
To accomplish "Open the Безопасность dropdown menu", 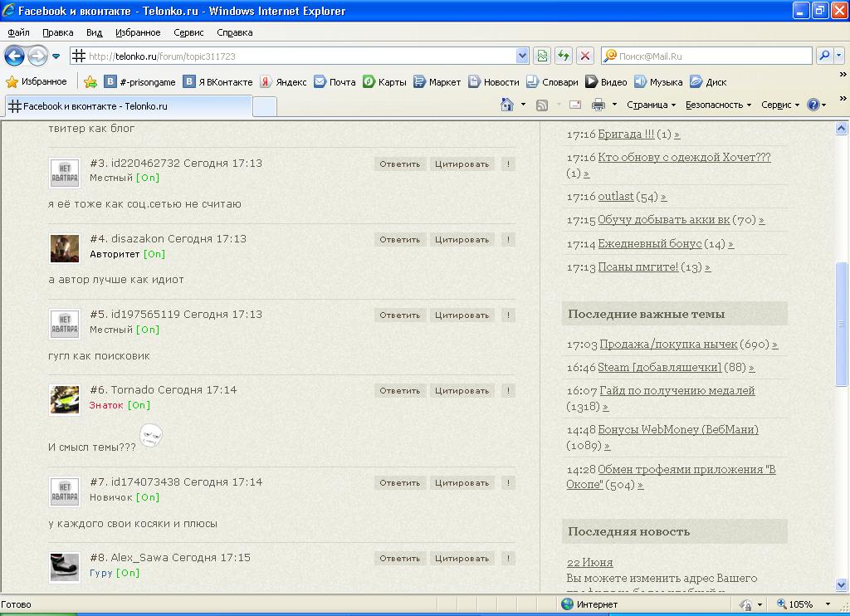I will coord(718,105).
